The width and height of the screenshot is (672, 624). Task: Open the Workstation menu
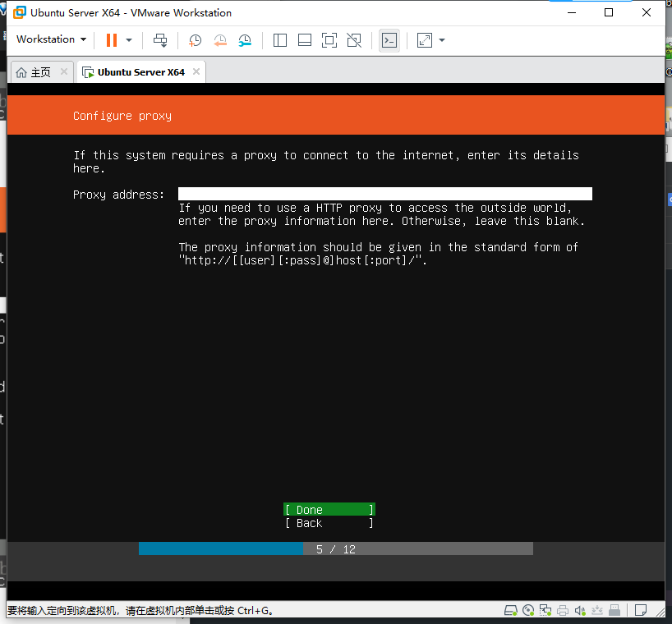click(52, 39)
